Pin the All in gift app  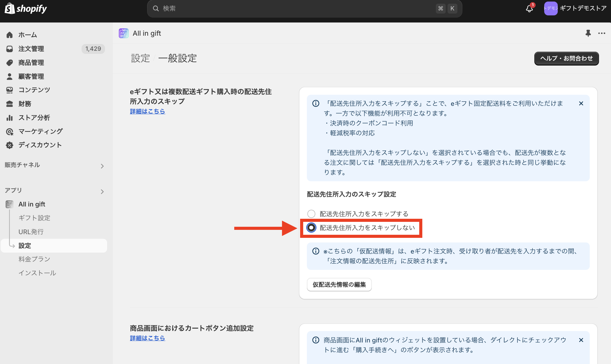click(588, 33)
